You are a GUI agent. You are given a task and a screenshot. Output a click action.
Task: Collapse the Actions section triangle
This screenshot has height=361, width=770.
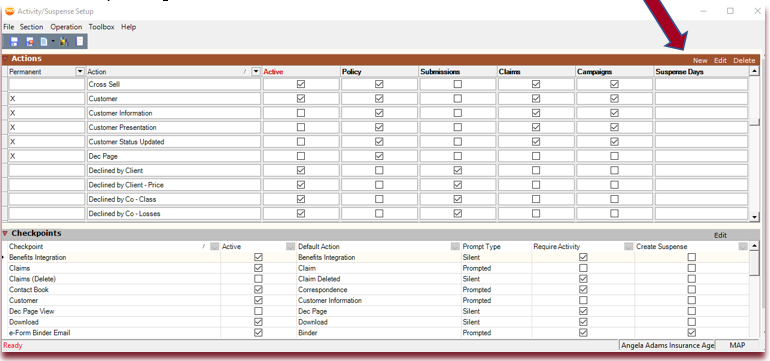pos(5,59)
